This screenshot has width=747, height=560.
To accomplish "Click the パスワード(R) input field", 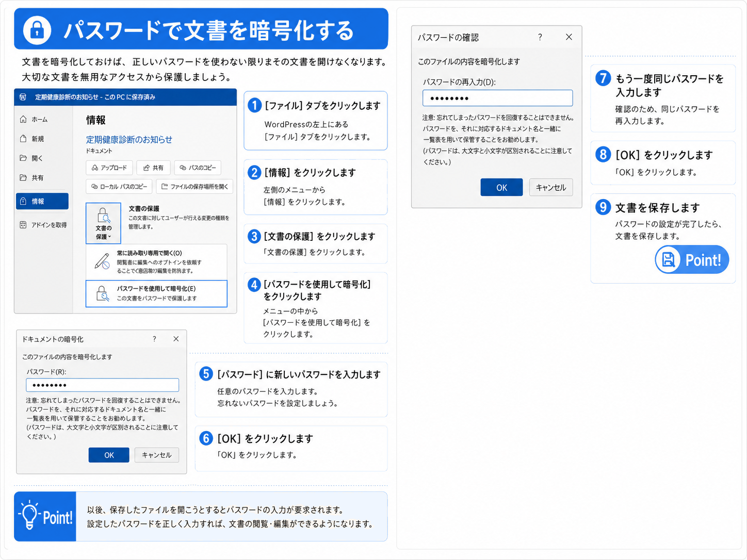I will pyautogui.click(x=103, y=385).
